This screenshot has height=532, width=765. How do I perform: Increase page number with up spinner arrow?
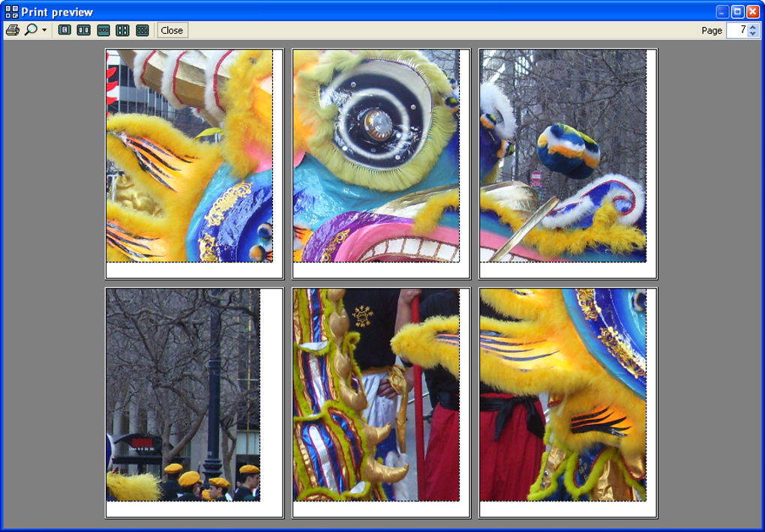753,27
